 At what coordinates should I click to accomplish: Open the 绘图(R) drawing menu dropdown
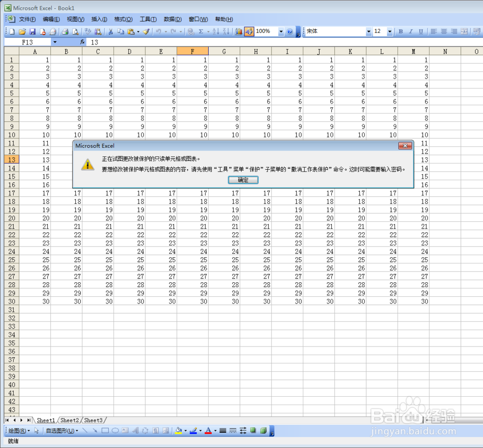pos(19,431)
